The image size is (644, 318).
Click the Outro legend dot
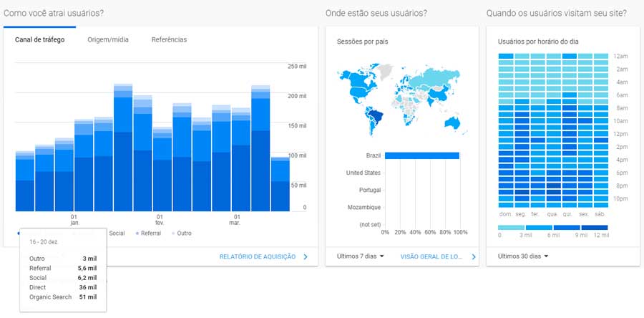click(x=173, y=233)
